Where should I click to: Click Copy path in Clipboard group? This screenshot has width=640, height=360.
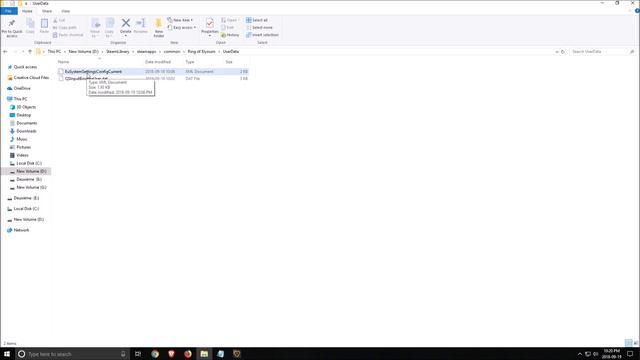pos(65,27)
